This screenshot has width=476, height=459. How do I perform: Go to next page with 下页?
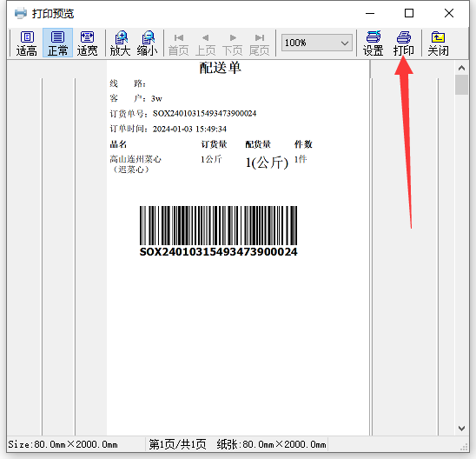click(x=232, y=44)
